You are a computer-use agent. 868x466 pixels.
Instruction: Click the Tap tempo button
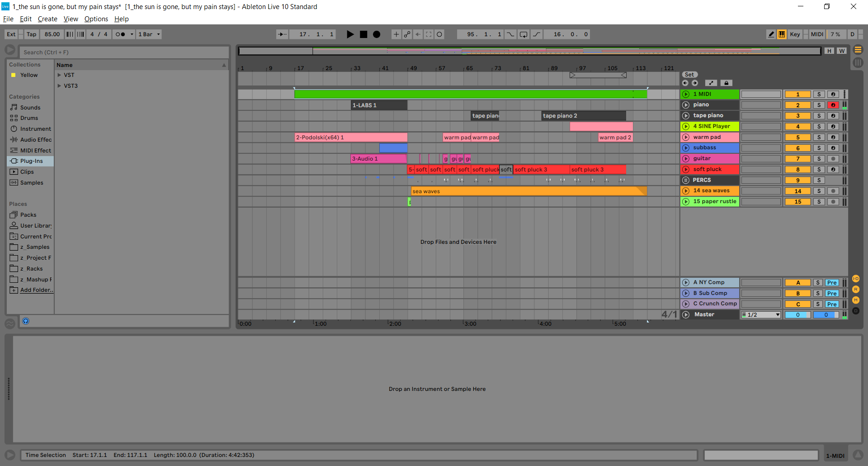click(31, 34)
